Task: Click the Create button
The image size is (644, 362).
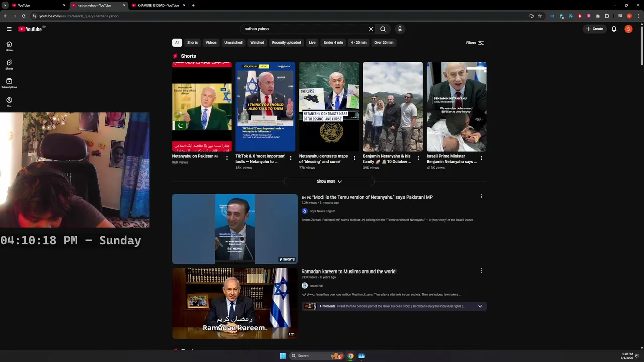Action: [594, 29]
